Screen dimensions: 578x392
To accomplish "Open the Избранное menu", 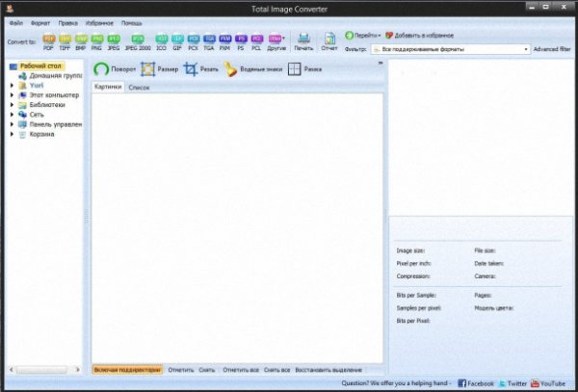I will [x=99, y=23].
